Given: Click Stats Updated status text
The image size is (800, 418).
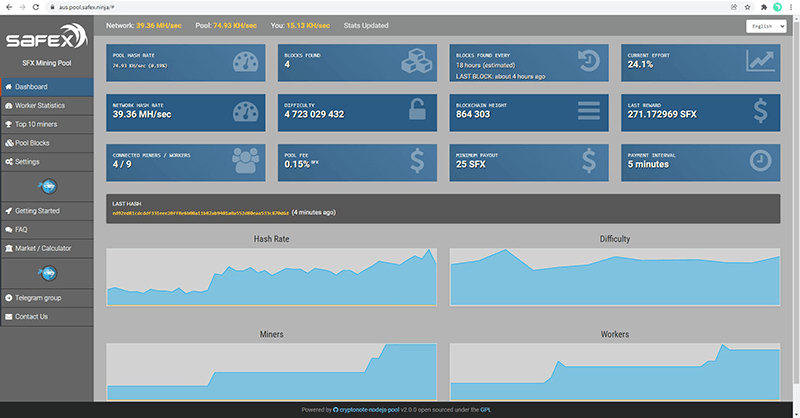Looking at the screenshot, I should 366,26.
